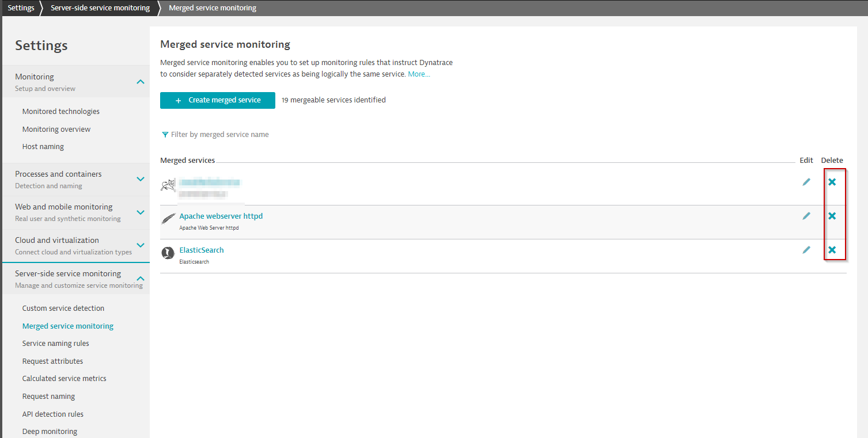Open Calculated service metrics
Viewport: 868px width, 438px height.
[65, 379]
